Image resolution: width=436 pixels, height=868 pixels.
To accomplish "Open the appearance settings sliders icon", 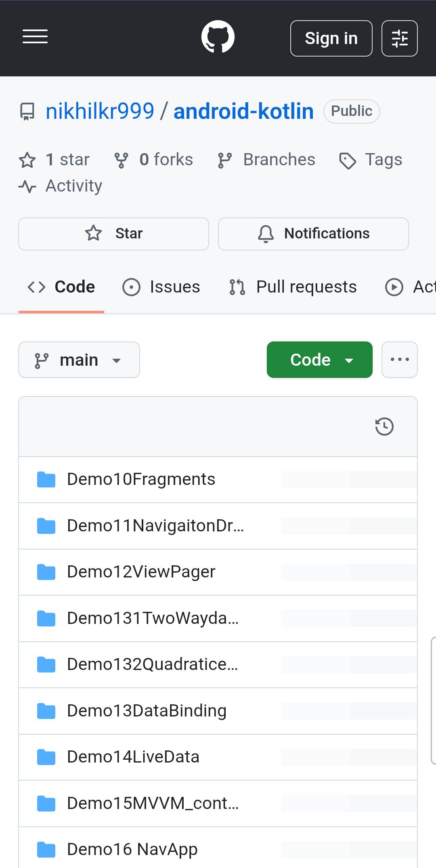I will pyautogui.click(x=399, y=38).
